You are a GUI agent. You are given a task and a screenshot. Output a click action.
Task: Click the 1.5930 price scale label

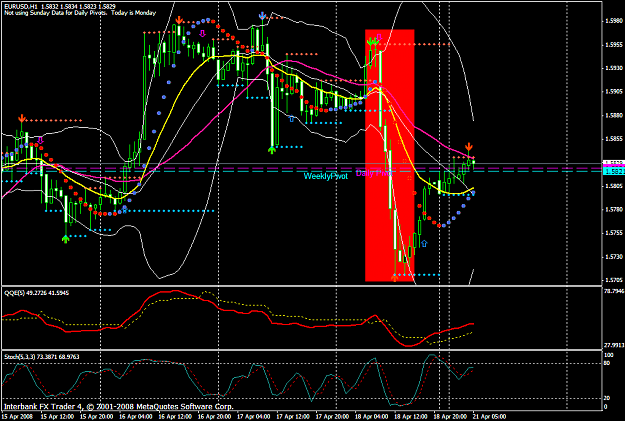pyautogui.click(x=614, y=68)
